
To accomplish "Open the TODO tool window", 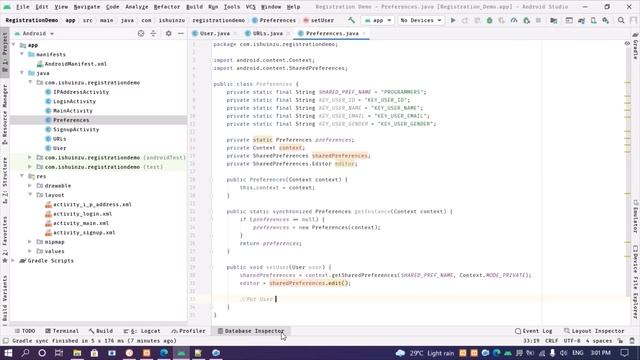I will [x=24, y=331].
